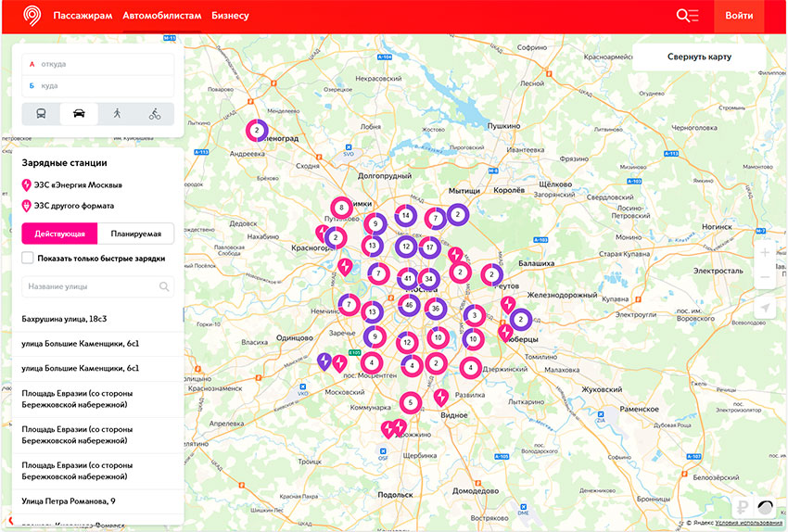Open cluster marker 2 near Zelenograd
Screen dimensions: 788x532
click(x=257, y=130)
